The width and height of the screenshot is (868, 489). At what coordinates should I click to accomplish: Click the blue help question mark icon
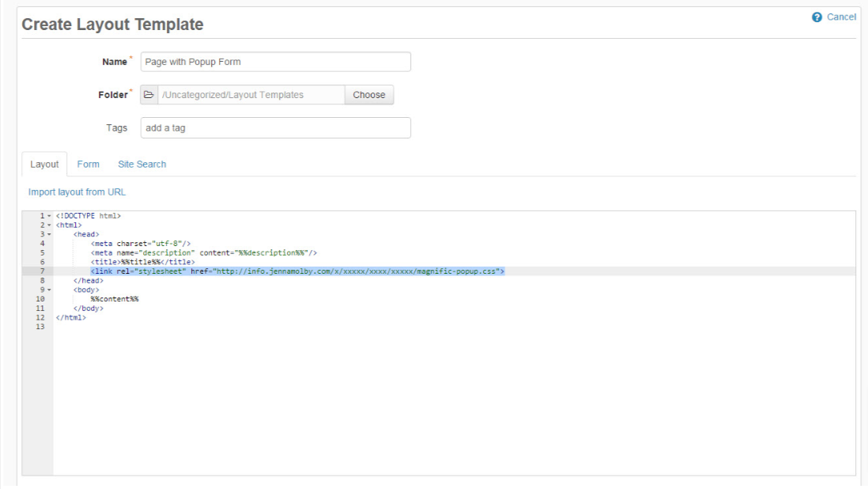tap(817, 17)
